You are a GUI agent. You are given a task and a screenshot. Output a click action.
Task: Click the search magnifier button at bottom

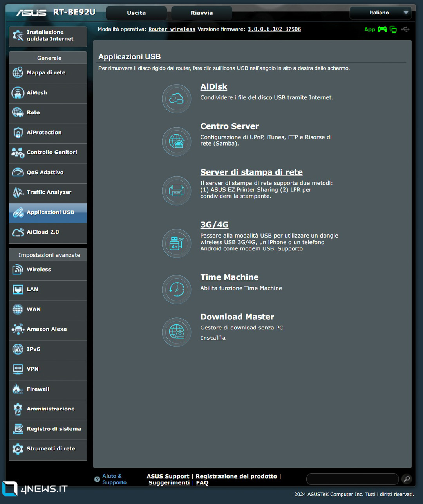click(407, 479)
